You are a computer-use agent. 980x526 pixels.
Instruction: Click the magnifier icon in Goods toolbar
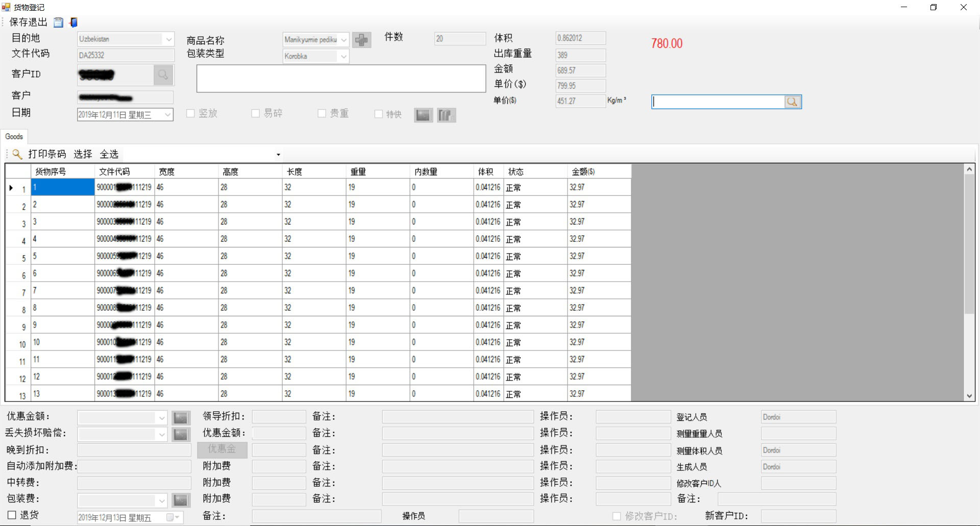(17, 154)
